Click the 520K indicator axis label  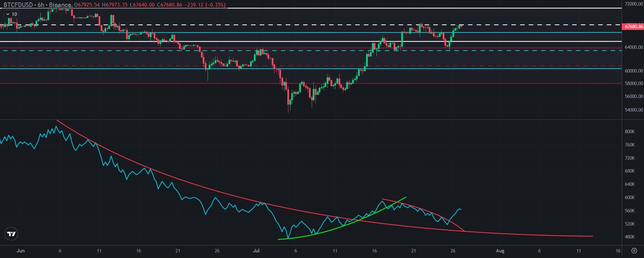[x=631, y=224]
